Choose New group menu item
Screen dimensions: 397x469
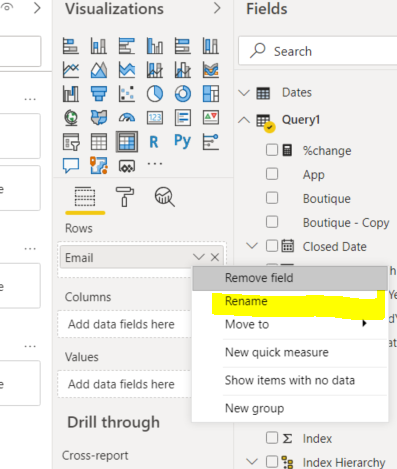coord(290,408)
